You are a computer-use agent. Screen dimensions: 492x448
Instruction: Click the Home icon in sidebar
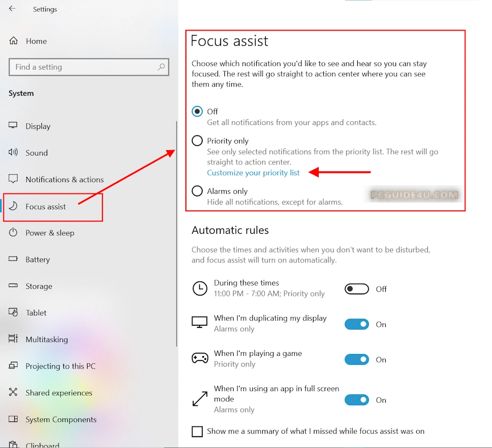point(14,41)
